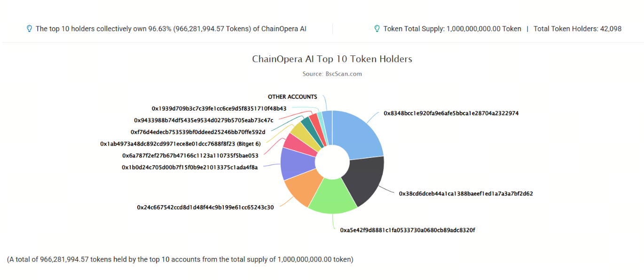
Task: Click label 0x9433988b74df5435e9534d0279b5705eab73c47c
Action: (x=204, y=120)
